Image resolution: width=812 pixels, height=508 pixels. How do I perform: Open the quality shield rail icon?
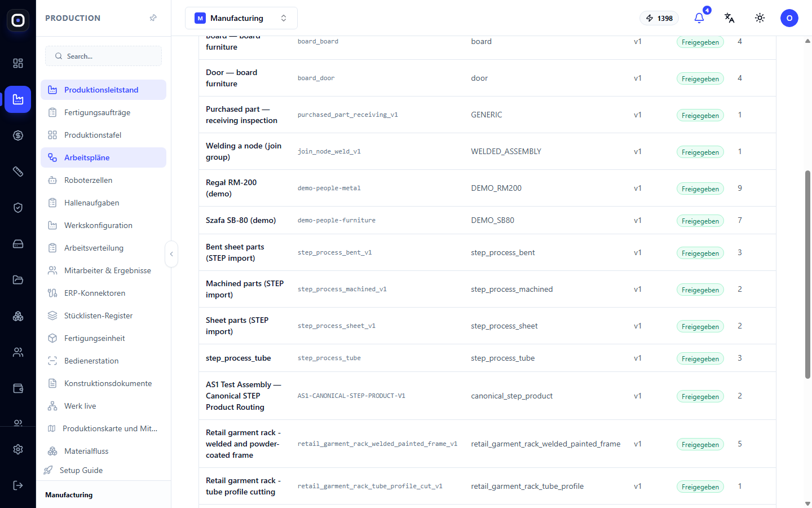(18, 208)
